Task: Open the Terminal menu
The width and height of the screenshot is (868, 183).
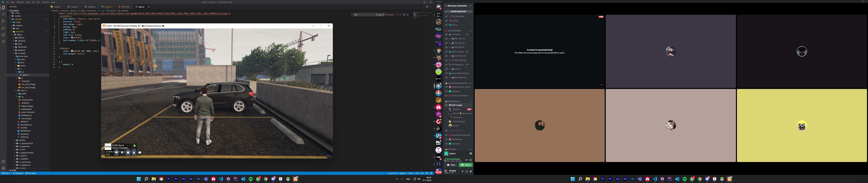Action: pyautogui.click(x=45, y=2)
